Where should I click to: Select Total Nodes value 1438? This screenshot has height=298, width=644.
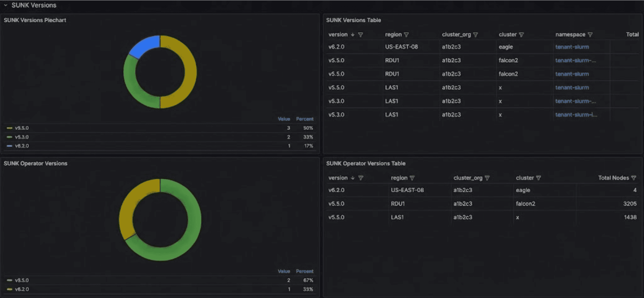click(x=630, y=217)
